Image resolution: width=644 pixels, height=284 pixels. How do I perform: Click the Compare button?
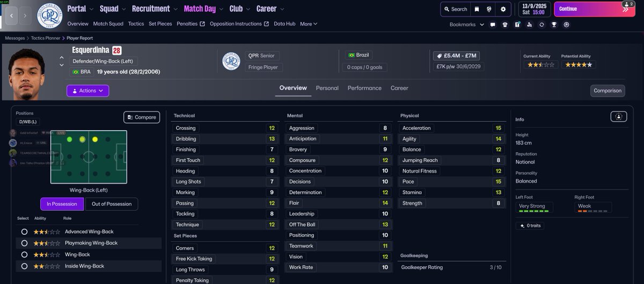(142, 117)
